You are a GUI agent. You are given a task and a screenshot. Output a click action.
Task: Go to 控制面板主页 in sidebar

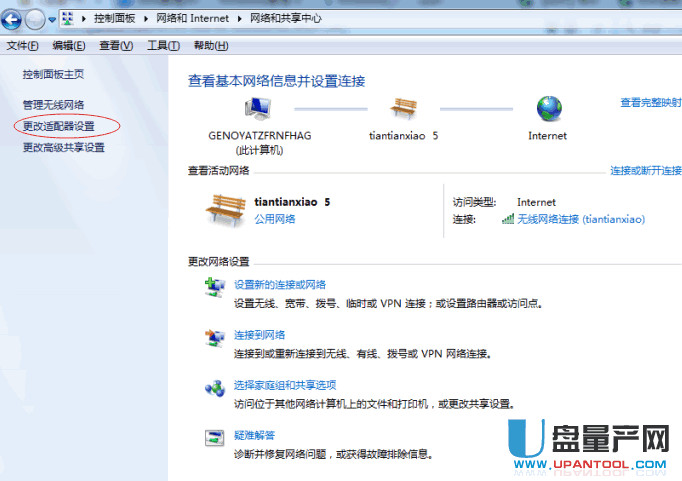(x=53, y=74)
